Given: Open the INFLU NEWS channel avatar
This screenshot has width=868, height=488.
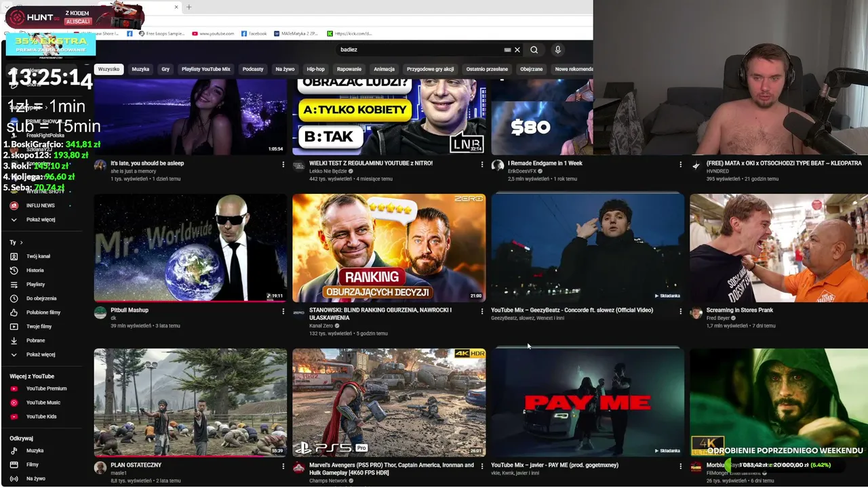Looking at the screenshot, I should [14, 205].
